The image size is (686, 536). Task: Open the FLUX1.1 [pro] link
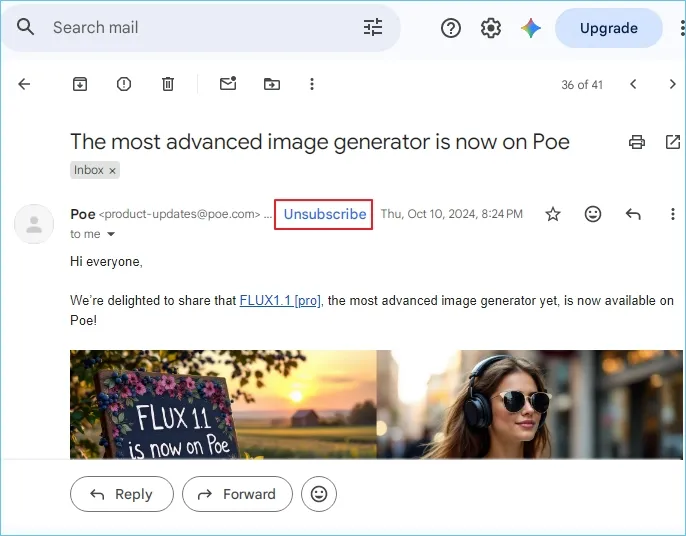tap(280, 301)
